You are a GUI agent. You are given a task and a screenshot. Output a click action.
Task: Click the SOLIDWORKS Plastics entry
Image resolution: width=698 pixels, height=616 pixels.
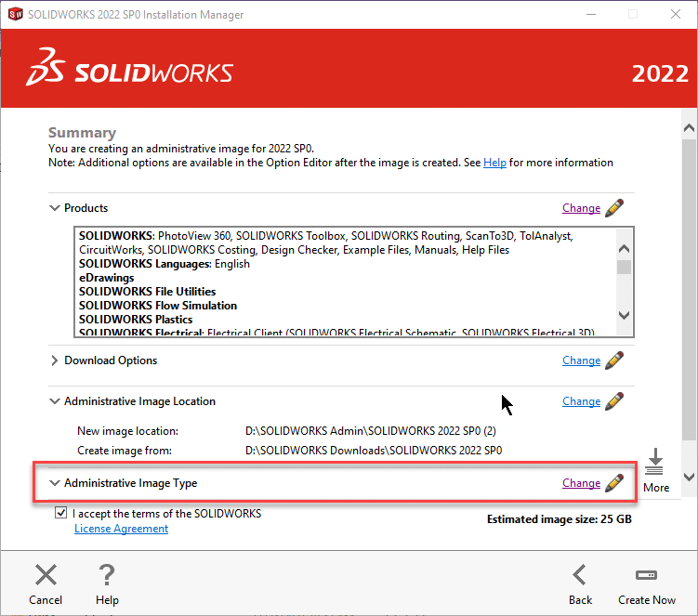click(x=136, y=319)
